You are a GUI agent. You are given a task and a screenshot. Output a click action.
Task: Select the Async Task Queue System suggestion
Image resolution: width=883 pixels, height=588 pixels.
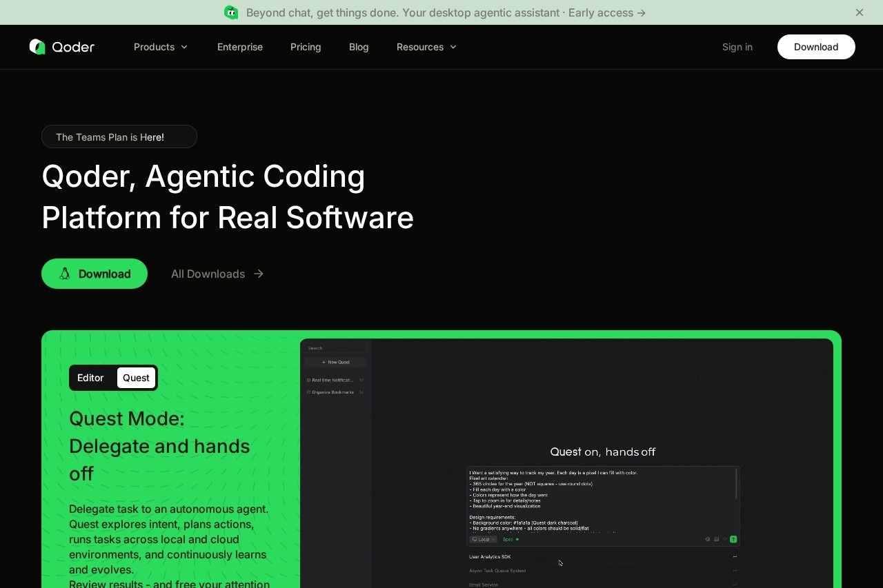pos(604,571)
